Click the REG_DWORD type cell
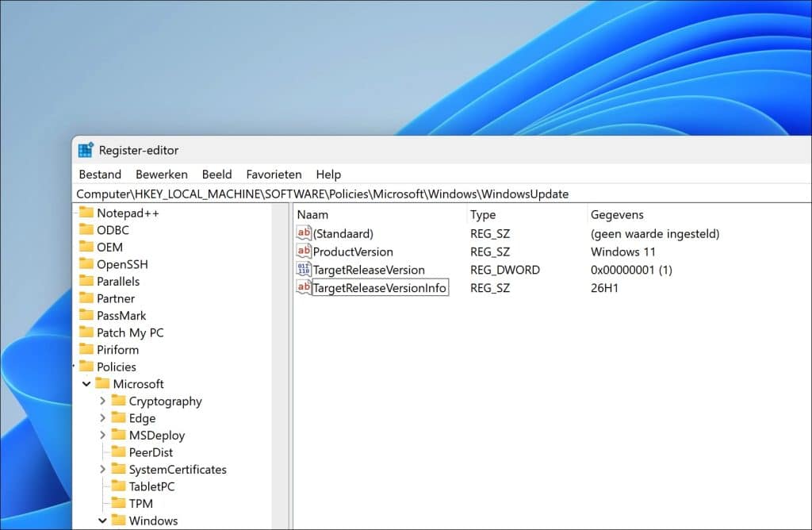The image size is (812, 530). click(x=505, y=270)
